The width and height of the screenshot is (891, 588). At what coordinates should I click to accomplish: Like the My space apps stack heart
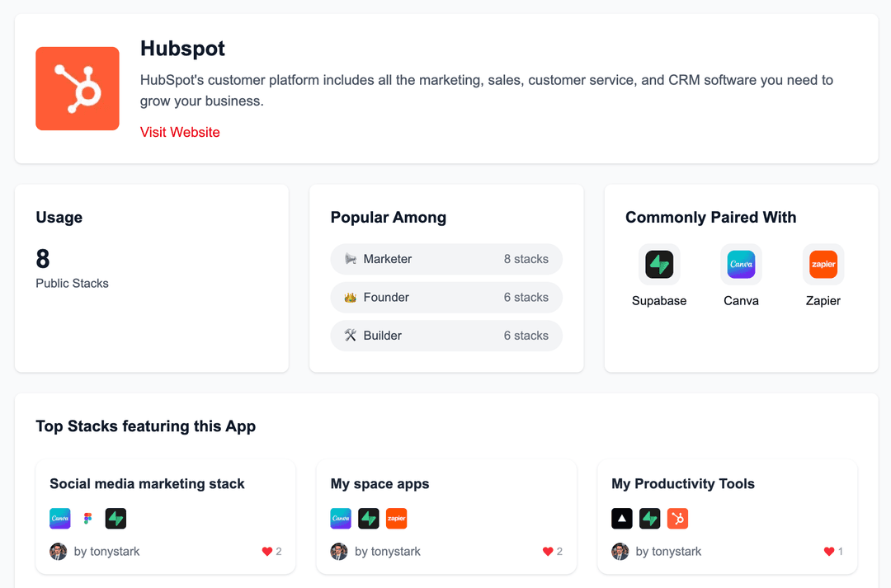548,551
